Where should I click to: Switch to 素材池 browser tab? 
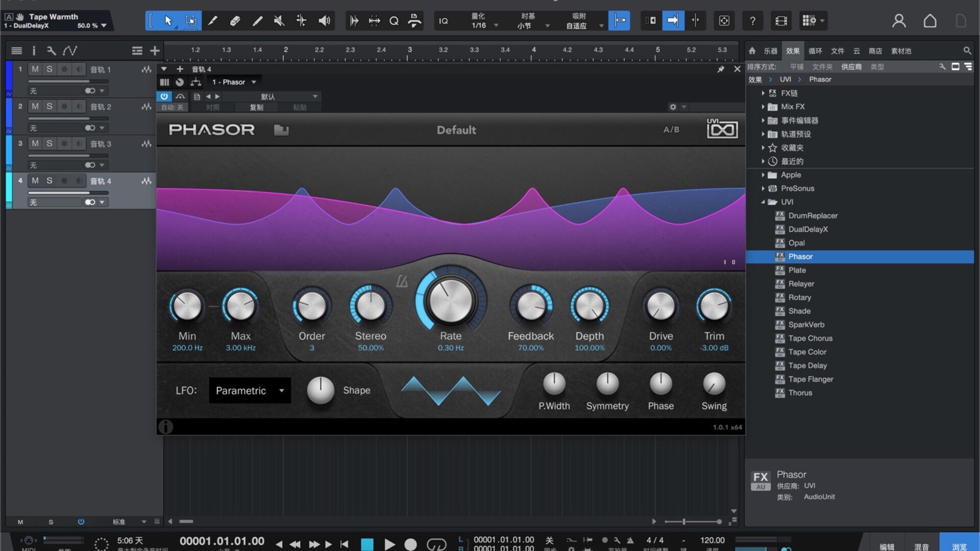tap(901, 51)
